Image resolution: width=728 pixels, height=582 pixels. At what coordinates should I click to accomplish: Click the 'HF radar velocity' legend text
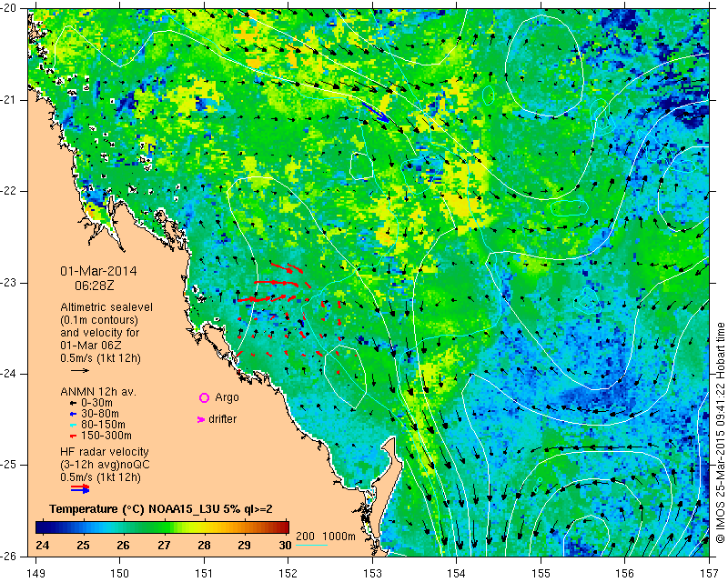pyautogui.click(x=105, y=452)
